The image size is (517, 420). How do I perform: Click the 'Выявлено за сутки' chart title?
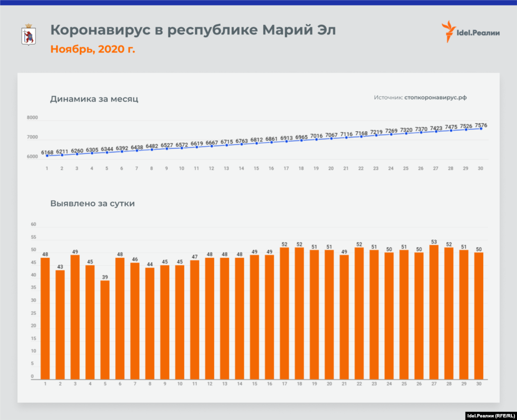coord(92,203)
